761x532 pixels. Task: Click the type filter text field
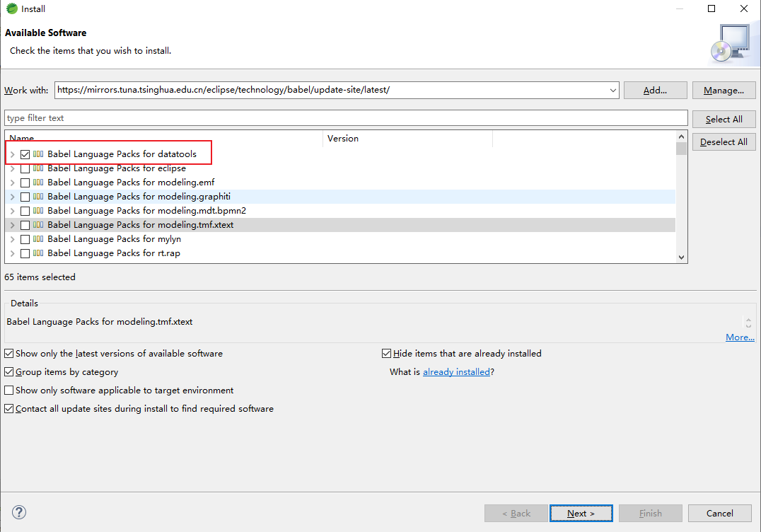tap(346, 118)
